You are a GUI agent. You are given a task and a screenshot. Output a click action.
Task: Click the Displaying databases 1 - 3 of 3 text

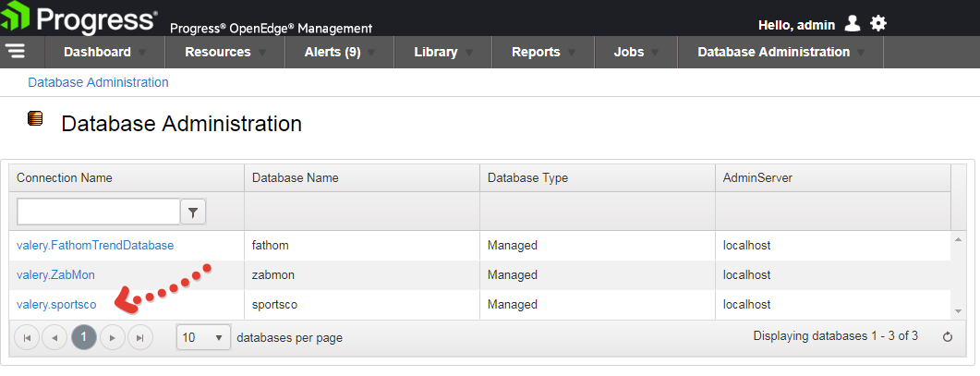click(x=836, y=336)
